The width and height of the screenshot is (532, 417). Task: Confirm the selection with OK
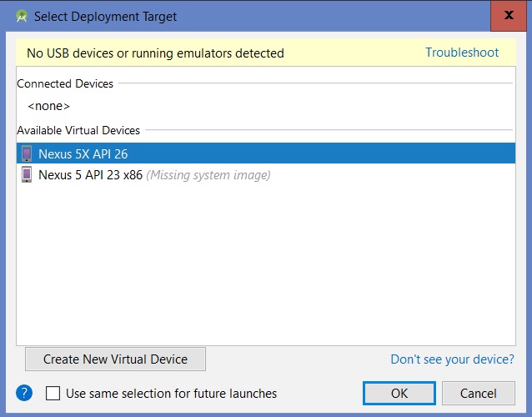[399, 393]
